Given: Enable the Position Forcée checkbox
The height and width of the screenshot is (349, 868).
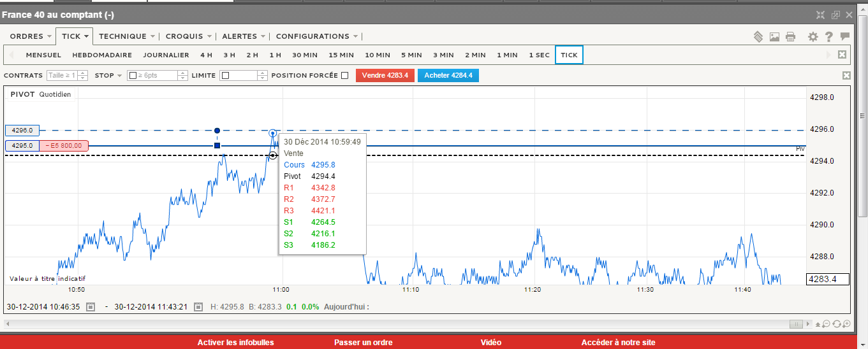Looking at the screenshot, I should click(x=344, y=76).
